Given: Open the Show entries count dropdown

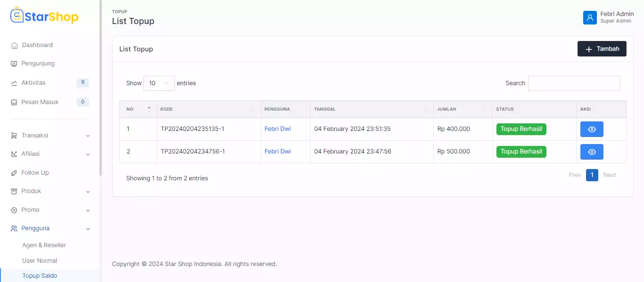Looking at the screenshot, I should click(x=159, y=83).
